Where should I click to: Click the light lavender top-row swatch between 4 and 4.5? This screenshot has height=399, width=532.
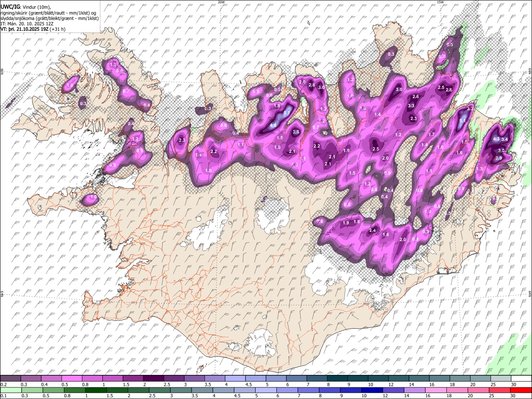(x=236, y=378)
